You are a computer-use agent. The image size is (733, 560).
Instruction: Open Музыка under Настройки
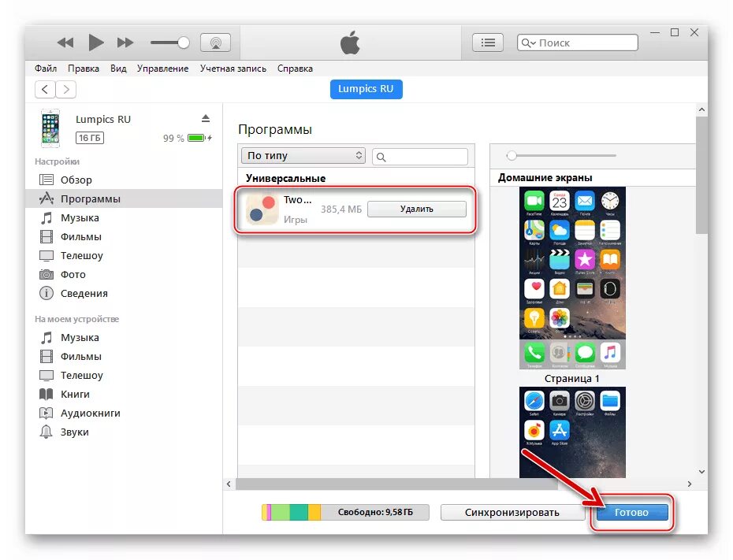124,217
